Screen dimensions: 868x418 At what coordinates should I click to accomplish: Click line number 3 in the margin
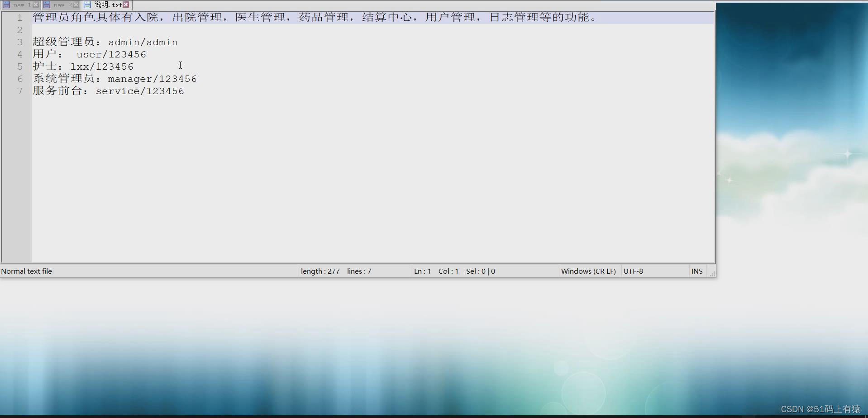point(20,42)
